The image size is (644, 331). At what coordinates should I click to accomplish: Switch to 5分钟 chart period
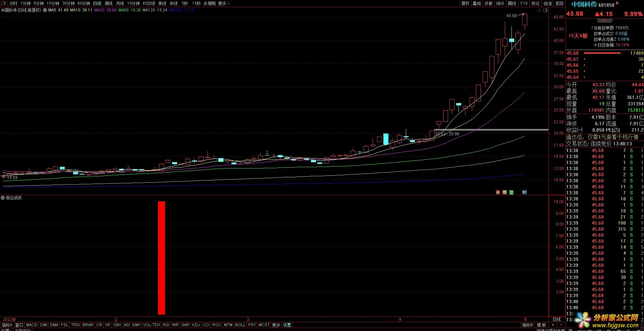coord(39,3)
